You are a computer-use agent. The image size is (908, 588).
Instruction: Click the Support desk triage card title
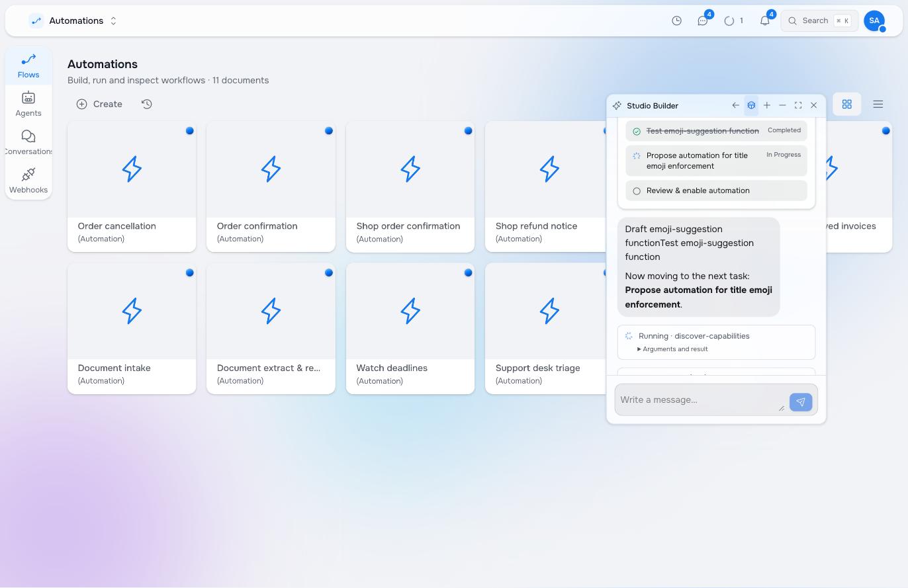(538, 368)
